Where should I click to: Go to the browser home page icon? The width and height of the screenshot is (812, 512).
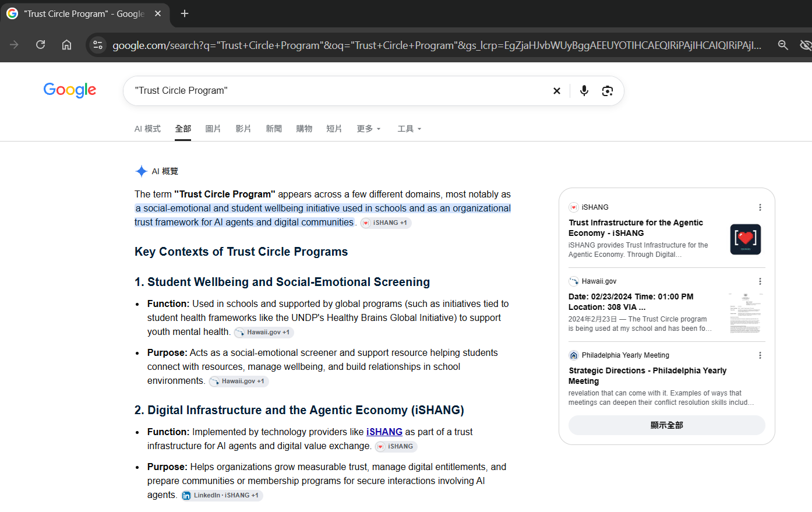[x=66, y=45]
